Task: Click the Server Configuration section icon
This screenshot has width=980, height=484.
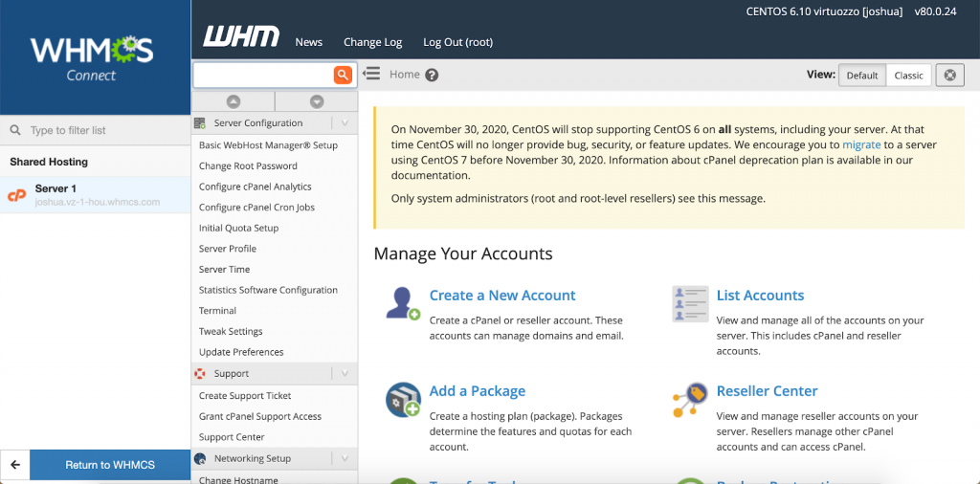Action: click(200, 123)
